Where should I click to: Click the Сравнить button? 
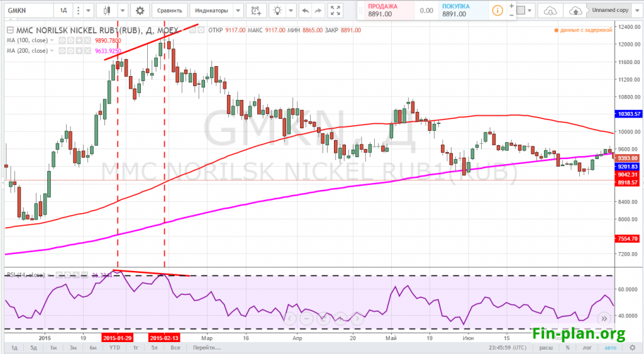(x=170, y=11)
